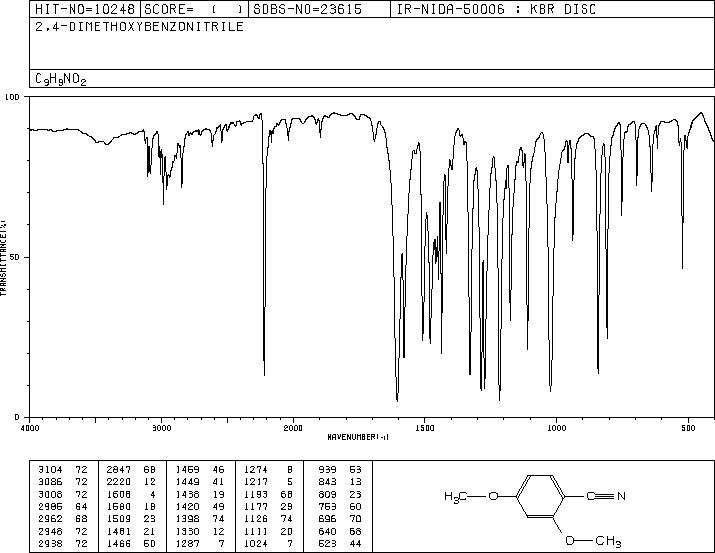Click the 100 tick label on the y-axis
Image resolution: width=715 pixels, height=553 pixels.
click(13, 97)
